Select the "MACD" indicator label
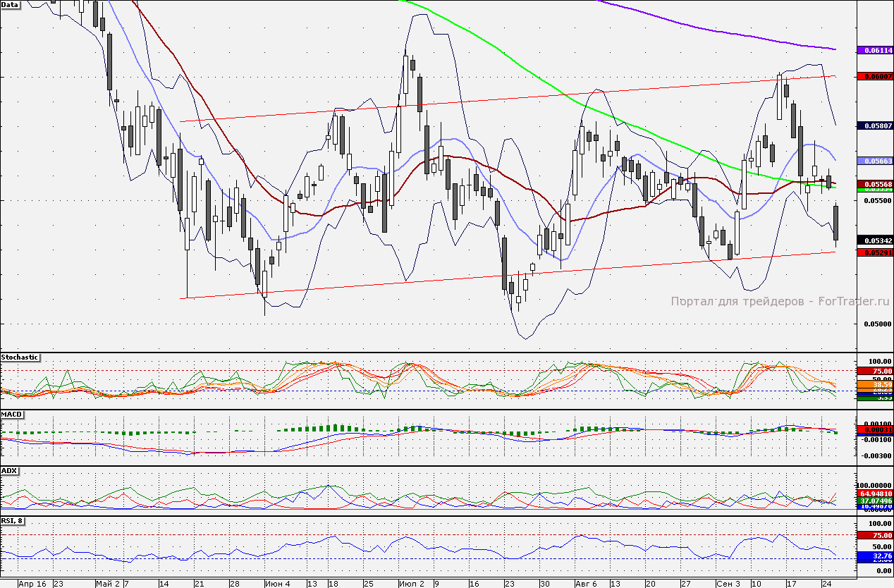This screenshot has width=894, height=588. point(11,414)
